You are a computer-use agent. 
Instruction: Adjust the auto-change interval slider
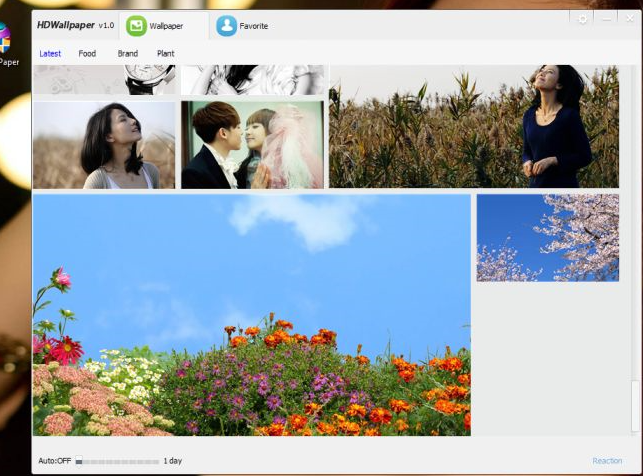pos(117,461)
